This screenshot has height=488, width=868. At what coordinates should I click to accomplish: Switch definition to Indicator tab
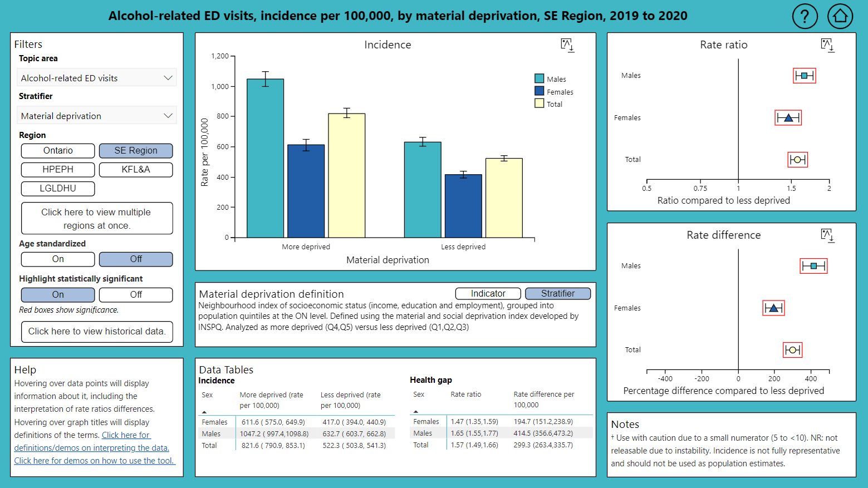[488, 293]
